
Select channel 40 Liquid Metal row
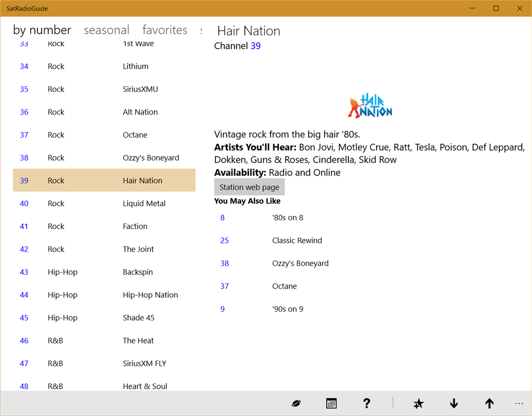click(x=104, y=203)
